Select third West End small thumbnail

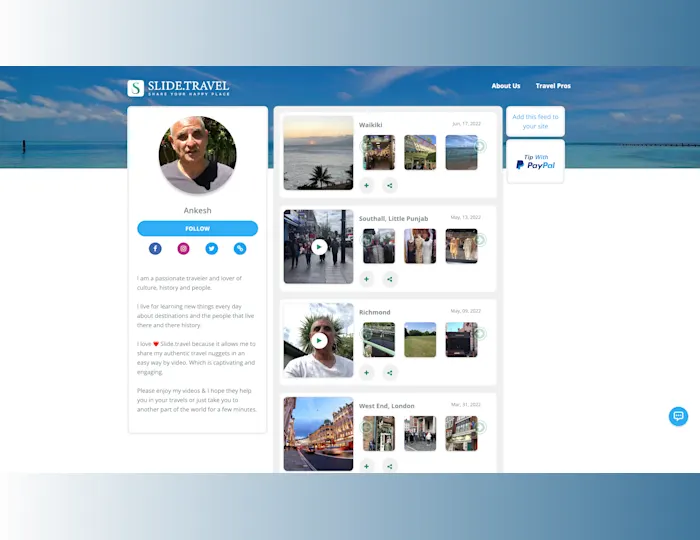coord(461,434)
